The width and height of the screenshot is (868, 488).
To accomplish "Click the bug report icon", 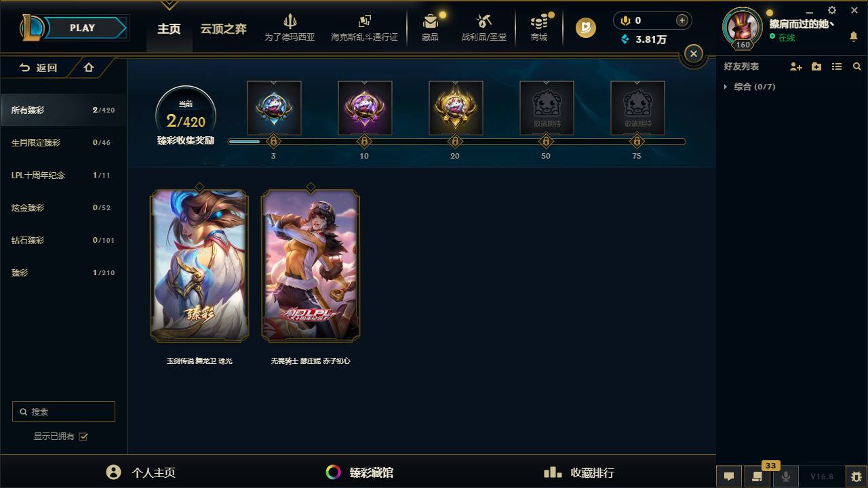I will coord(856,476).
